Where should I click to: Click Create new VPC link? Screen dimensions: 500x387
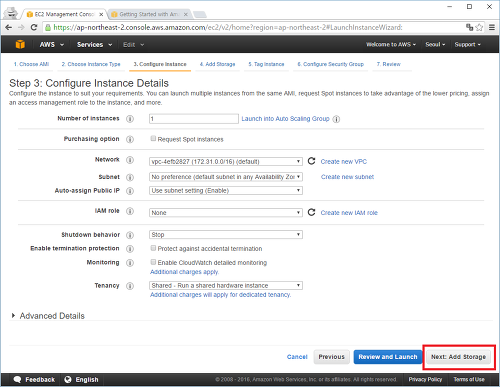(344, 162)
